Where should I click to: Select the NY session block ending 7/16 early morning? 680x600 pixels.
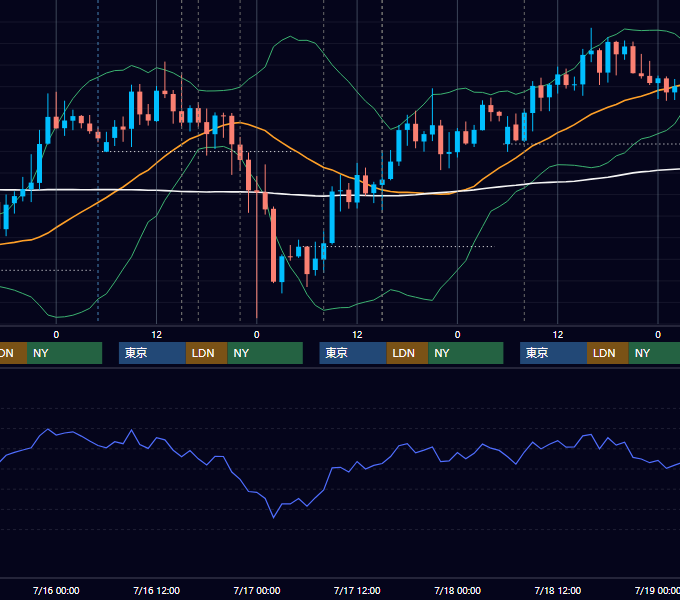coord(64,353)
